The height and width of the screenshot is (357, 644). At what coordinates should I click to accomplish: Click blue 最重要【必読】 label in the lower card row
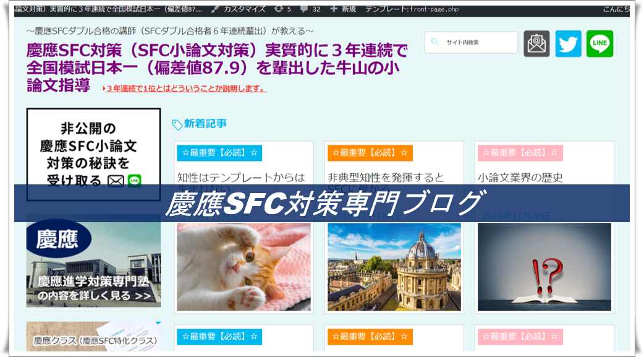[x=219, y=337]
